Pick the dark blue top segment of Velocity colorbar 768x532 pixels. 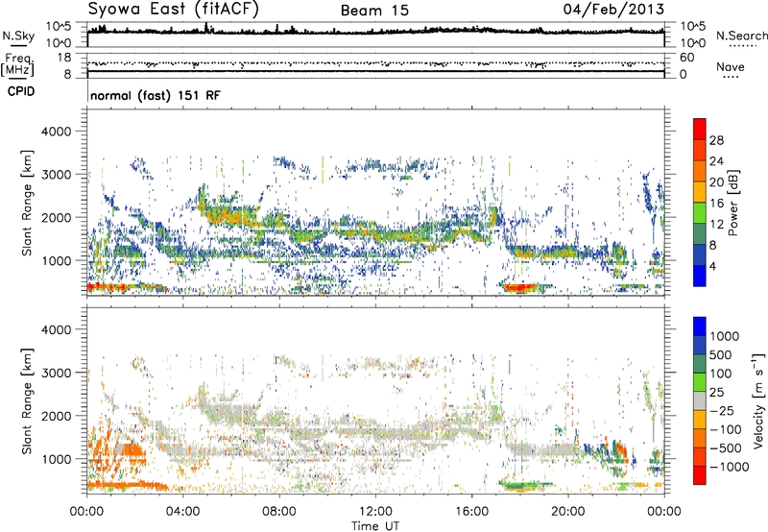click(700, 326)
